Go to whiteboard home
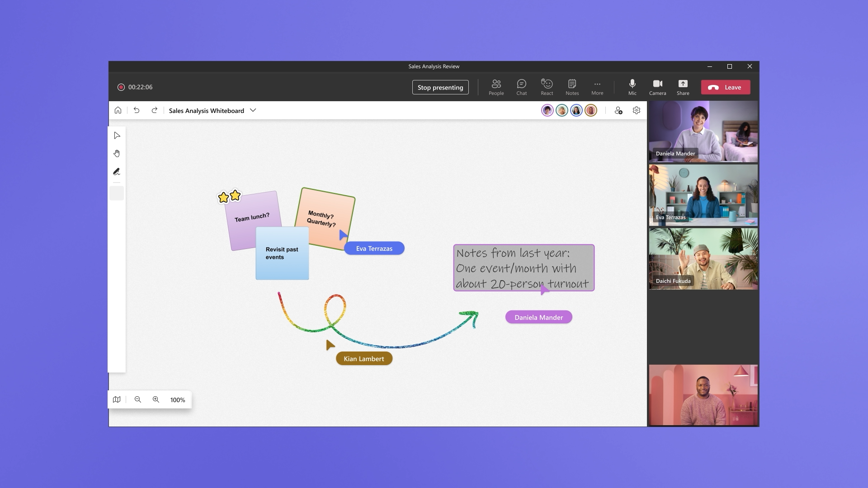Viewport: 868px width, 488px height. (x=118, y=110)
